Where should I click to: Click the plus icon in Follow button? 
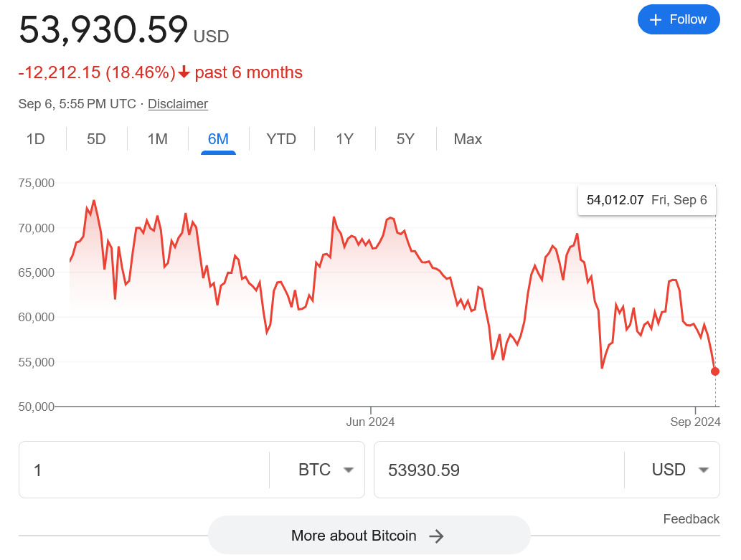coord(655,20)
